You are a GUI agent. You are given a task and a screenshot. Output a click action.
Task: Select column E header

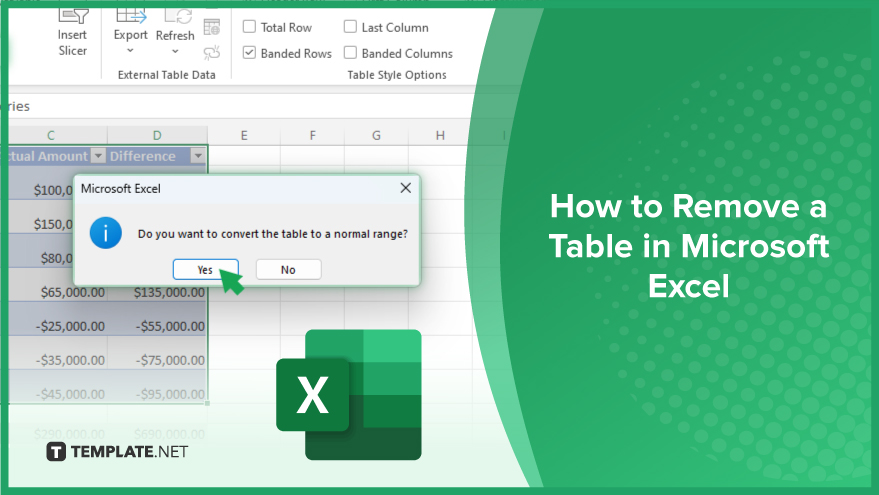(244, 135)
